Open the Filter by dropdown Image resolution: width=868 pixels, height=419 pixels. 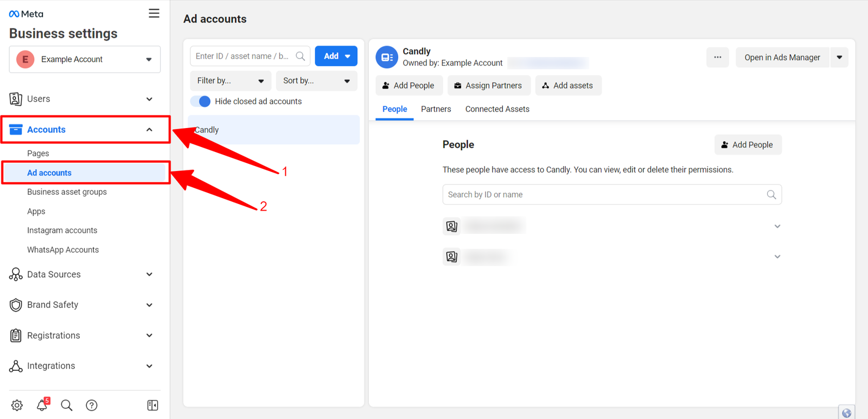[231, 80]
